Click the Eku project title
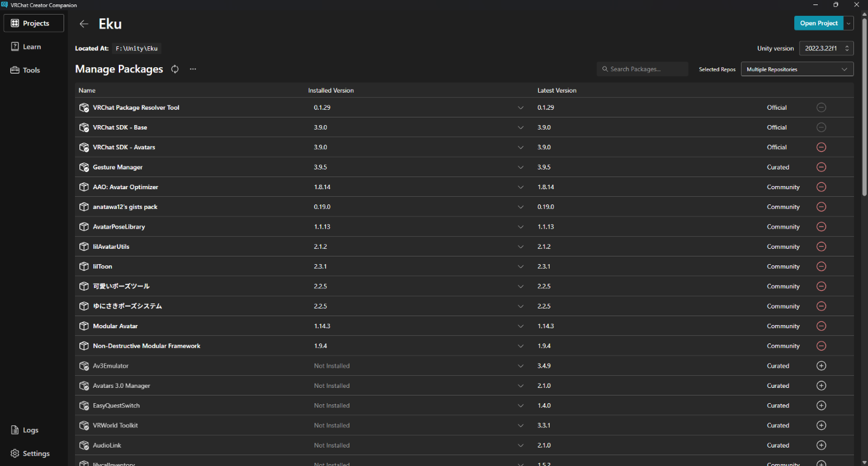This screenshot has height=466, width=868. 110,24
